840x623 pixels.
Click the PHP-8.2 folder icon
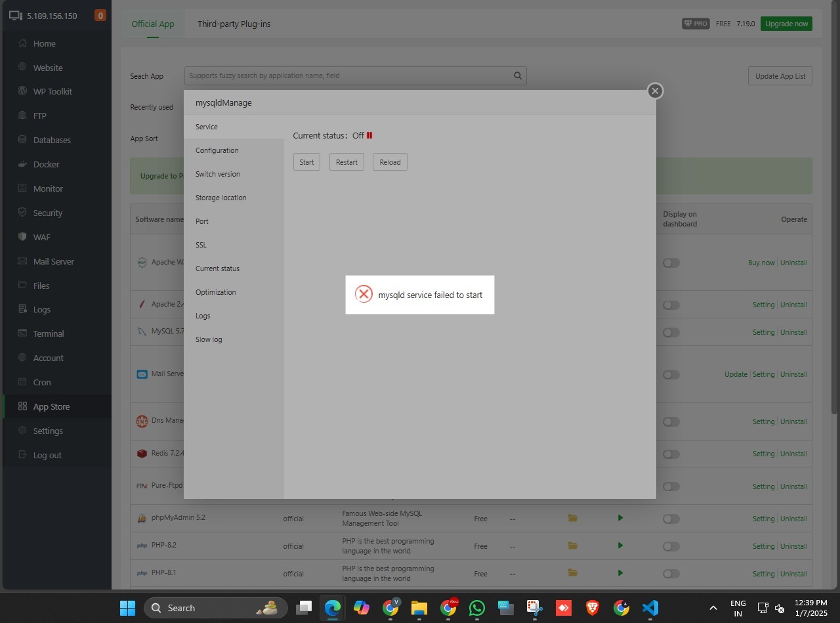click(x=573, y=546)
